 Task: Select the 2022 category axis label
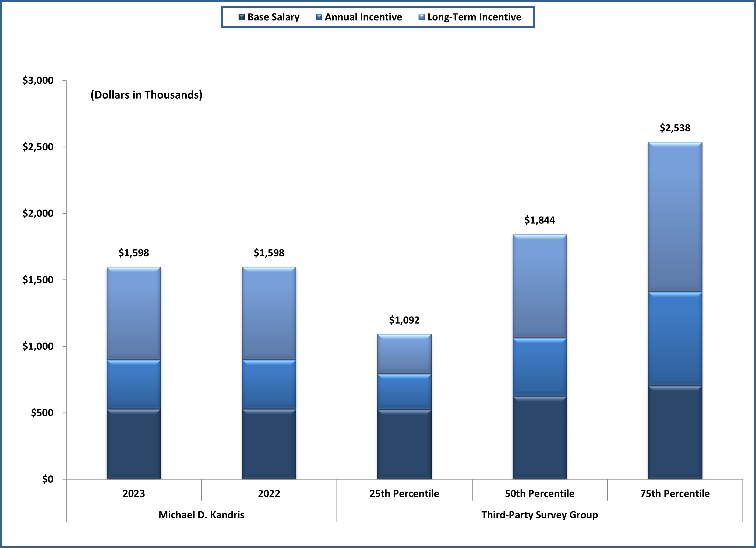[x=269, y=493]
